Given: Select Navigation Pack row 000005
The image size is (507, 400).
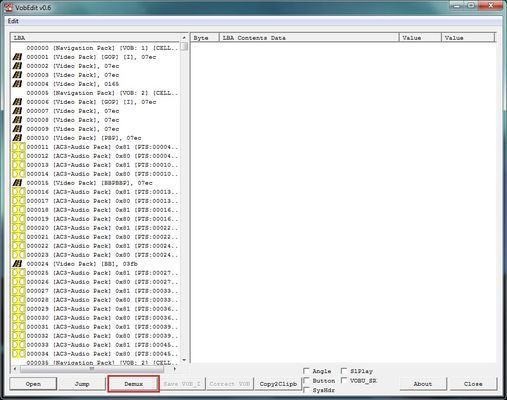Looking at the screenshot, I should point(96,93).
